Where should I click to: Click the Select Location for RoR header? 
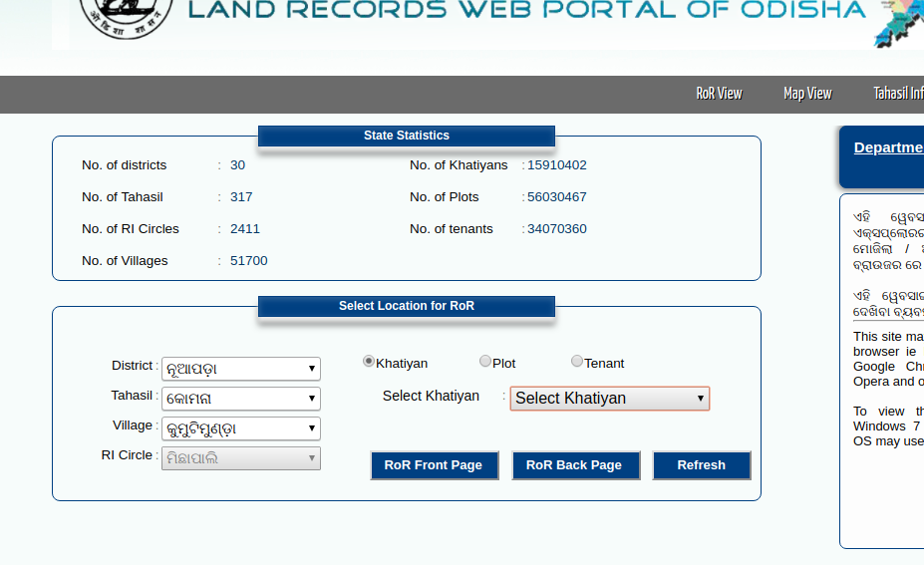pyautogui.click(x=406, y=306)
